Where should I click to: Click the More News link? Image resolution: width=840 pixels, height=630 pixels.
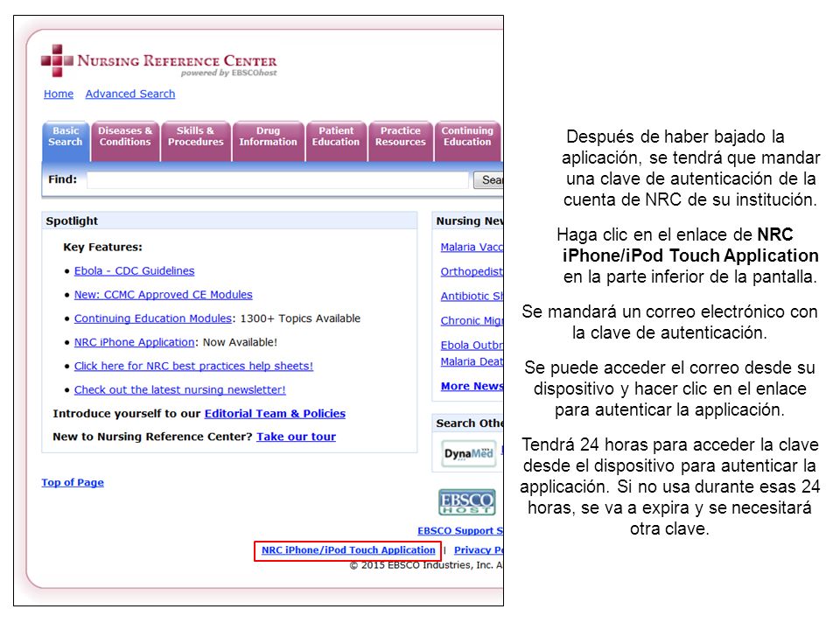tap(472, 386)
